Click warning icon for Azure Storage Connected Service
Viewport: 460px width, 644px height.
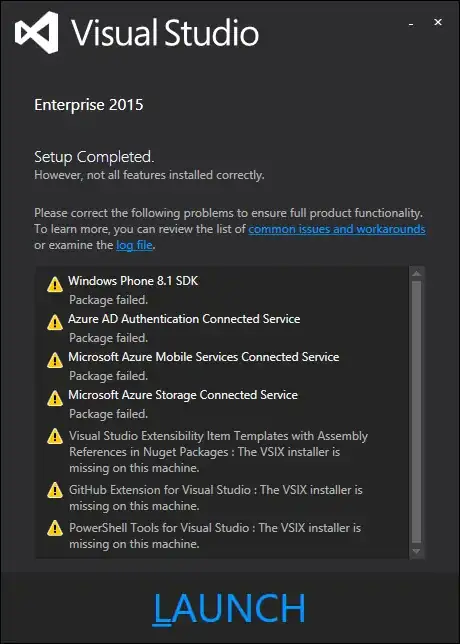(x=55, y=398)
